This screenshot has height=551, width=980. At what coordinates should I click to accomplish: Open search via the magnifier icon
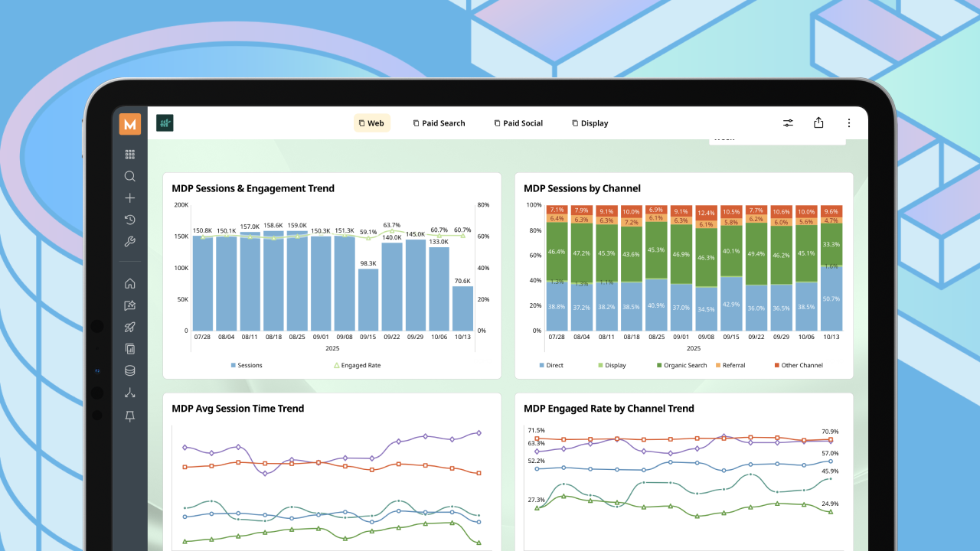pyautogui.click(x=130, y=176)
